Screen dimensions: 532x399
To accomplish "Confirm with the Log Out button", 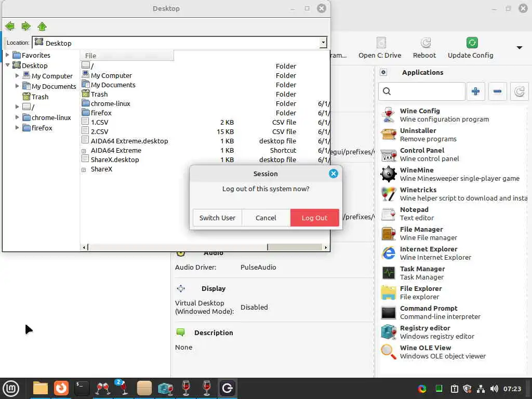I will [x=314, y=218].
